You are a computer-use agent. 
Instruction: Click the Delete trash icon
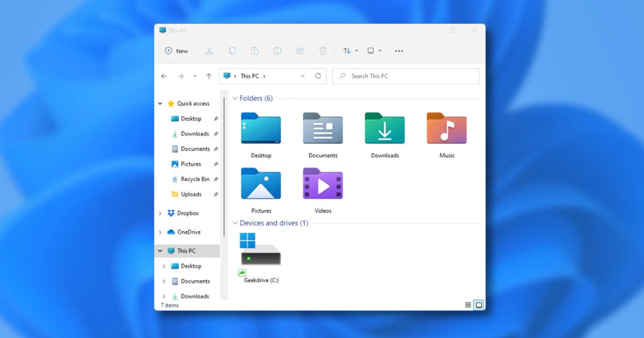pyautogui.click(x=323, y=50)
